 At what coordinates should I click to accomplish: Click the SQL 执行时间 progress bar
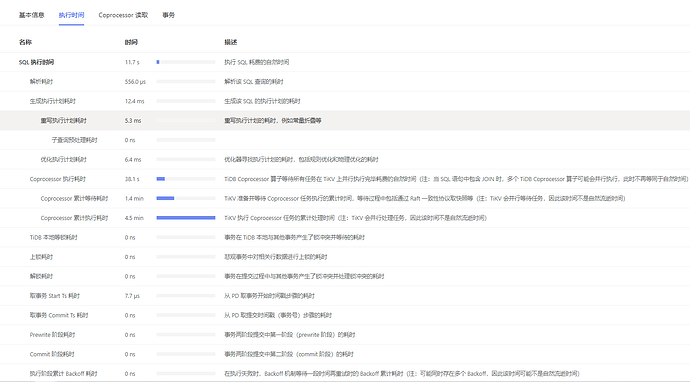click(186, 62)
